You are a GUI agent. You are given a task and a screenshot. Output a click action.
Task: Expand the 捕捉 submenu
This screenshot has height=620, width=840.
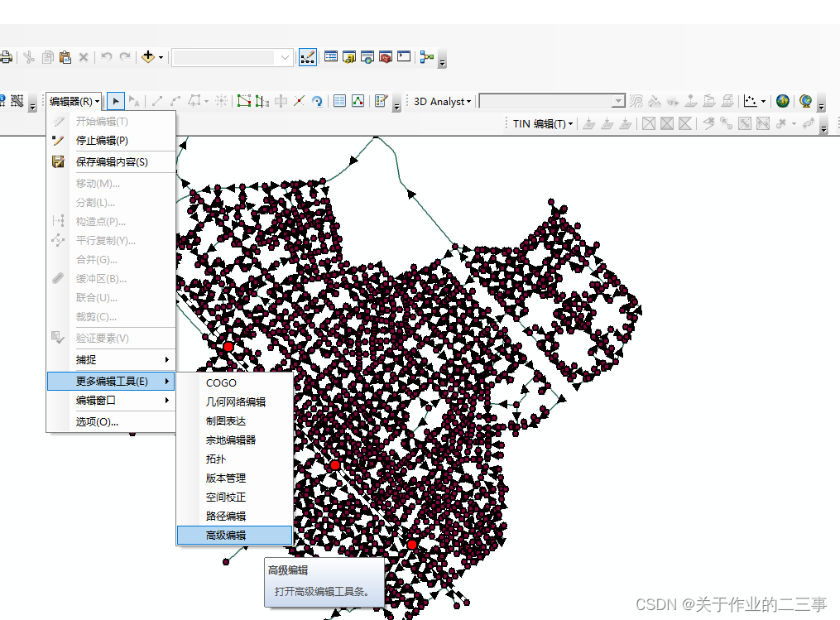112,359
